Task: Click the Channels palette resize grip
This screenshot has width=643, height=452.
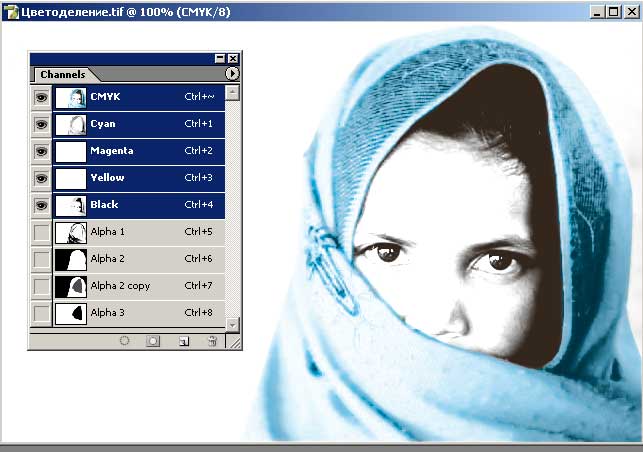Action: click(x=235, y=342)
